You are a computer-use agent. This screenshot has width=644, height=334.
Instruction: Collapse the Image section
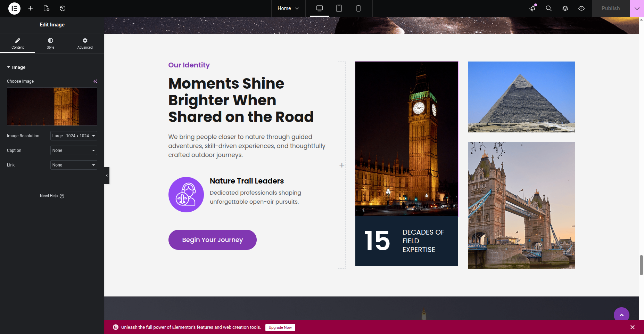tap(16, 67)
